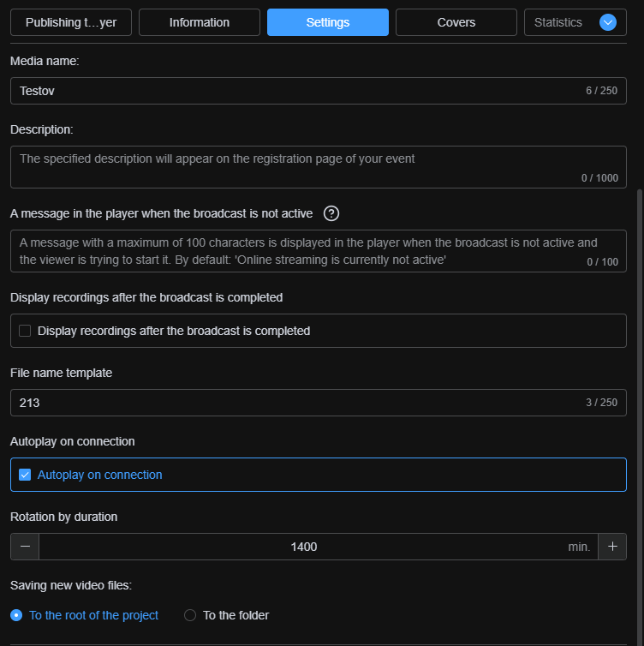Click the min. unit label
Image resolution: width=644 pixels, height=646 pixels.
point(579,547)
